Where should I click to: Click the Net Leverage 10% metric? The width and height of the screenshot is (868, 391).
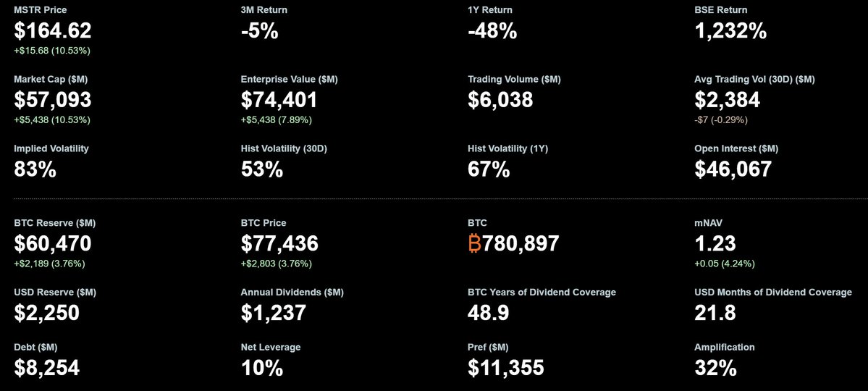[x=262, y=367]
